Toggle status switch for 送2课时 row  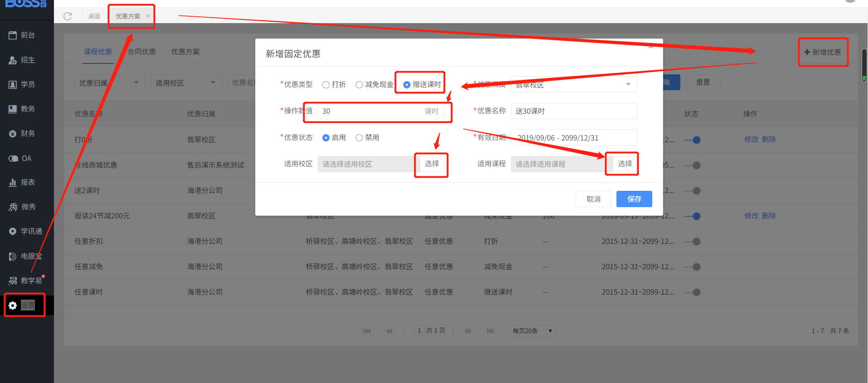[x=692, y=191]
